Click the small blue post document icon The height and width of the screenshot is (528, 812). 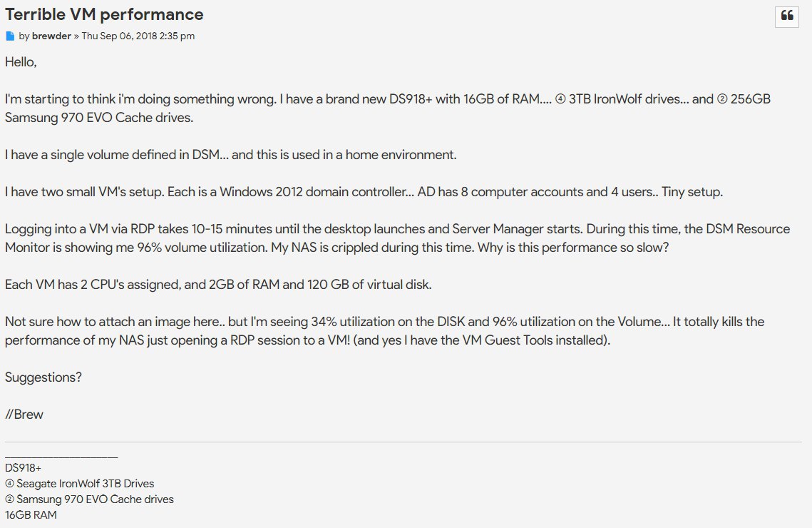click(10, 36)
